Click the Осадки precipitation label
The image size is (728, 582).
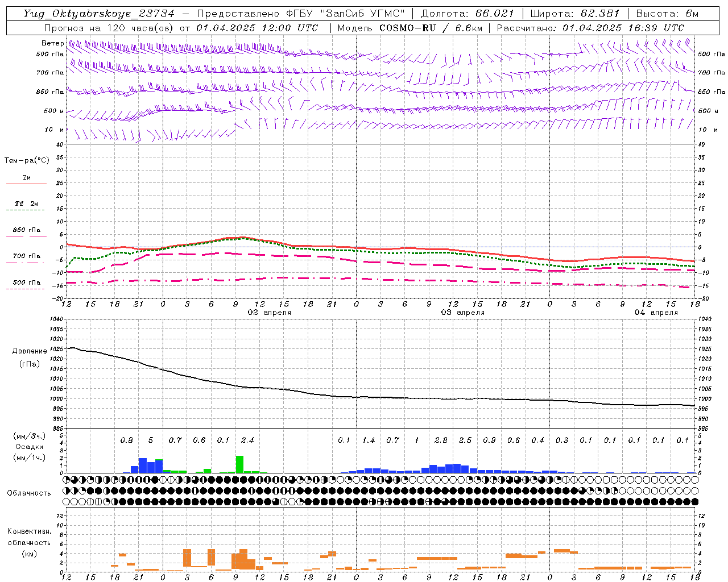30,447
